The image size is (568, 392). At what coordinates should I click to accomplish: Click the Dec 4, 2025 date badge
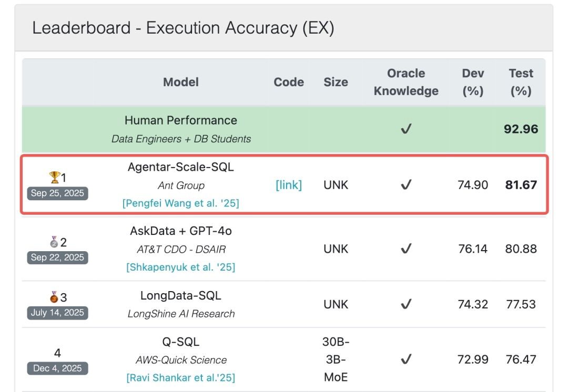coord(57,368)
